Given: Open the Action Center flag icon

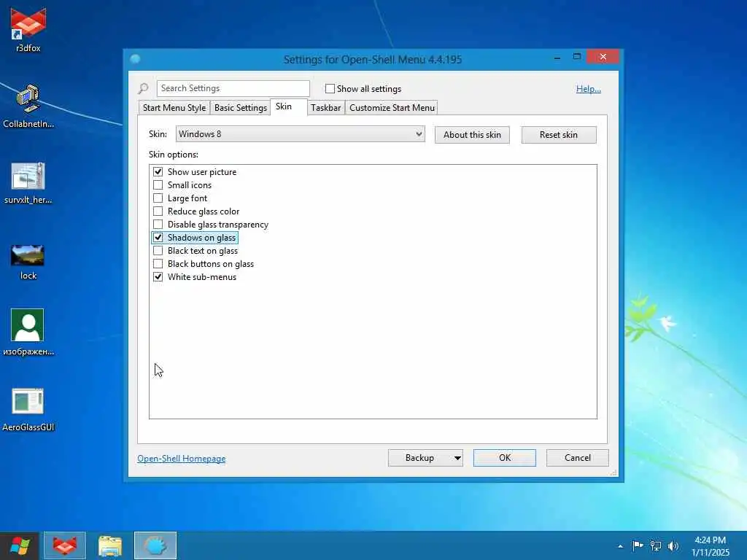Looking at the screenshot, I should pyautogui.click(x=638, y=545).
